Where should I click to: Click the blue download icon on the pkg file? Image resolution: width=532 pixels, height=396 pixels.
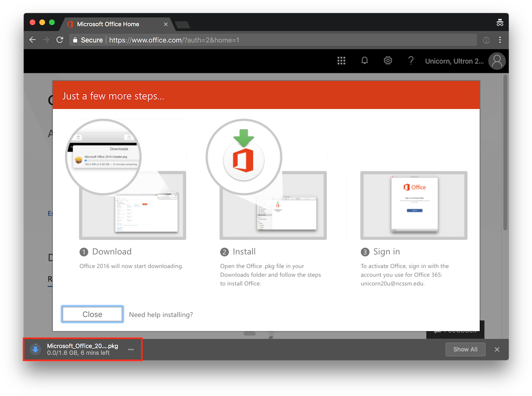pos(35,349)
